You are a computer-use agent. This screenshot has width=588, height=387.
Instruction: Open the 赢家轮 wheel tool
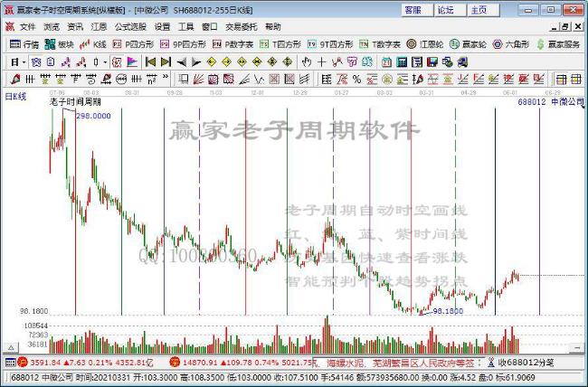coord(468,44)
